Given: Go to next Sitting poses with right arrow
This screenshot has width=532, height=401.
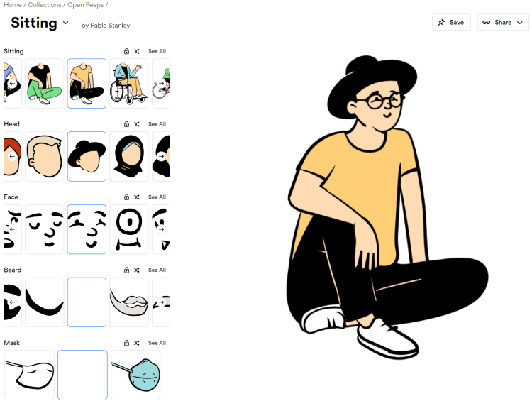Looking at the screenshot, I should [x=162, y=83].
